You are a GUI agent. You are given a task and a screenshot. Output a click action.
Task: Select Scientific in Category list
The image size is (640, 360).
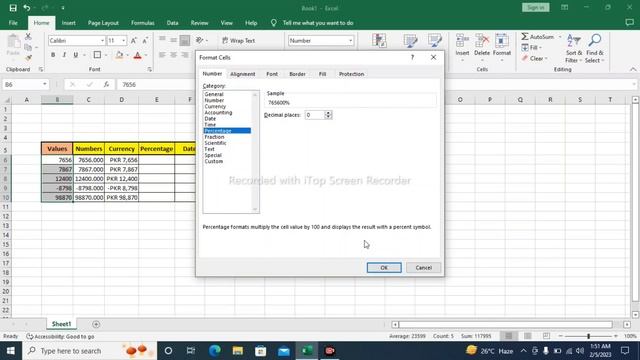(215, 143)
